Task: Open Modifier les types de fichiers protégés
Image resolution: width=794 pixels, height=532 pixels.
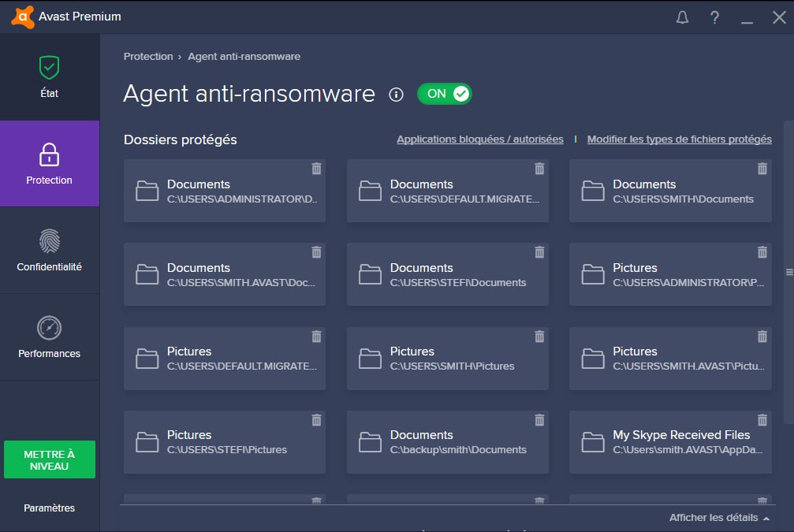Action: [x=679, y=139]
